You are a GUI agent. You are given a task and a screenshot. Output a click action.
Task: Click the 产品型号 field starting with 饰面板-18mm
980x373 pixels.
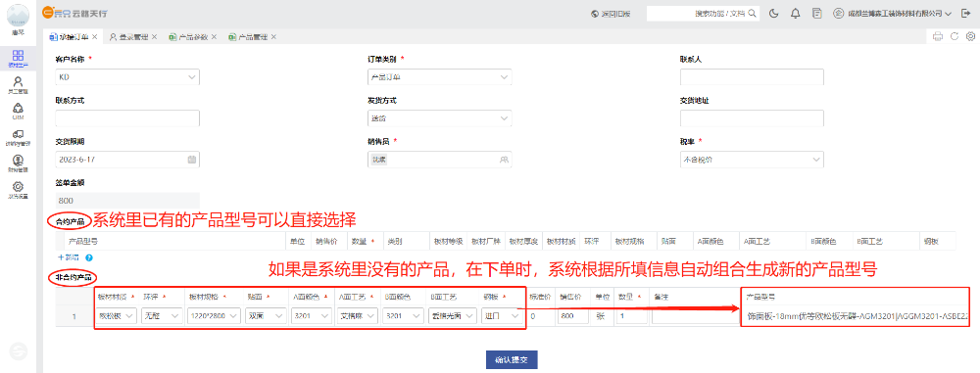pyautogui.click(x=857, y=317)
